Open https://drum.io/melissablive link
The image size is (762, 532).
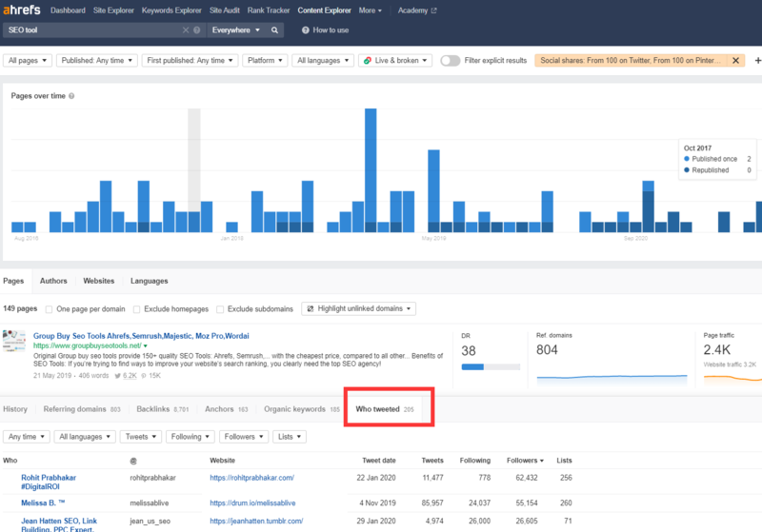click(252, 503)
